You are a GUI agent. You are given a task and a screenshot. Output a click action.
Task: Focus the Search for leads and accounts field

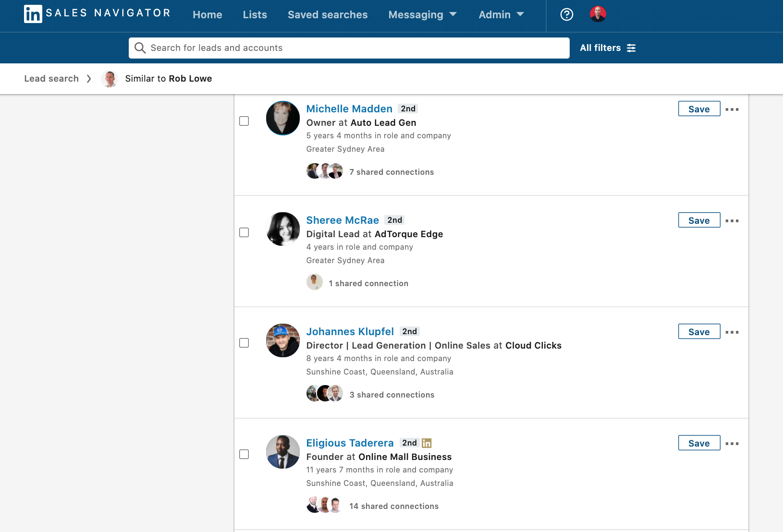(349, 48)
